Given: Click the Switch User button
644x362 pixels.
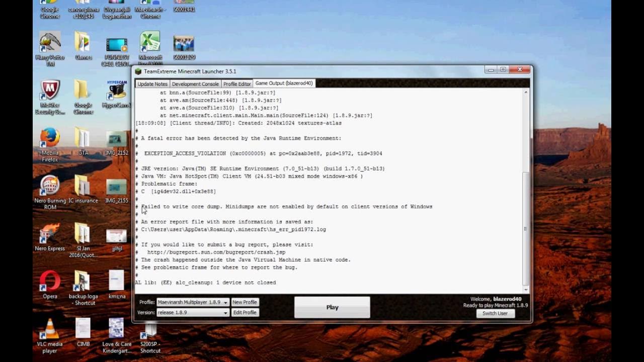Looking at the screenshot, I should tap(495, 313).
